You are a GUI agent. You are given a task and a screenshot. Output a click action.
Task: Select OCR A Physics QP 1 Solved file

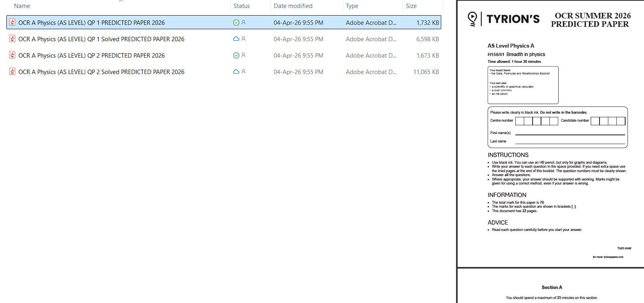point(101,39)
